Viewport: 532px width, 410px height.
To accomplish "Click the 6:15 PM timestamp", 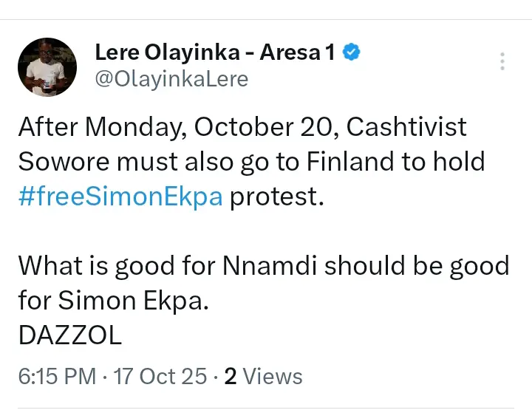I will 55,376.
